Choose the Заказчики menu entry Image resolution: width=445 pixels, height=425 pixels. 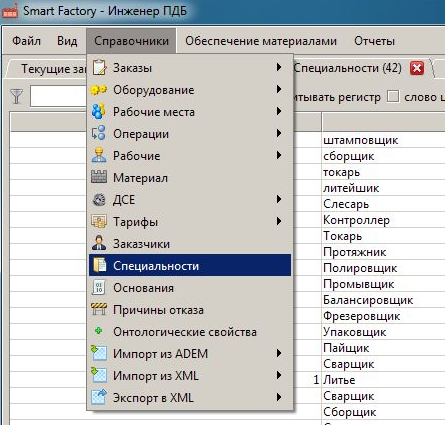click(190, 244)
